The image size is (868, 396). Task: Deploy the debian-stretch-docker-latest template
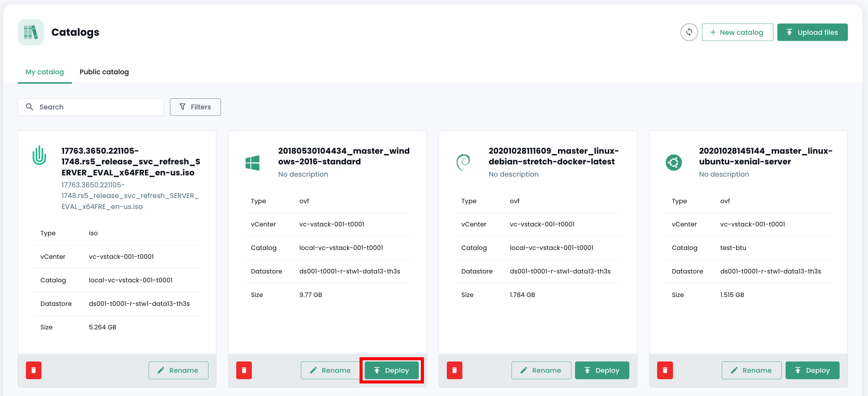(602, 370)
